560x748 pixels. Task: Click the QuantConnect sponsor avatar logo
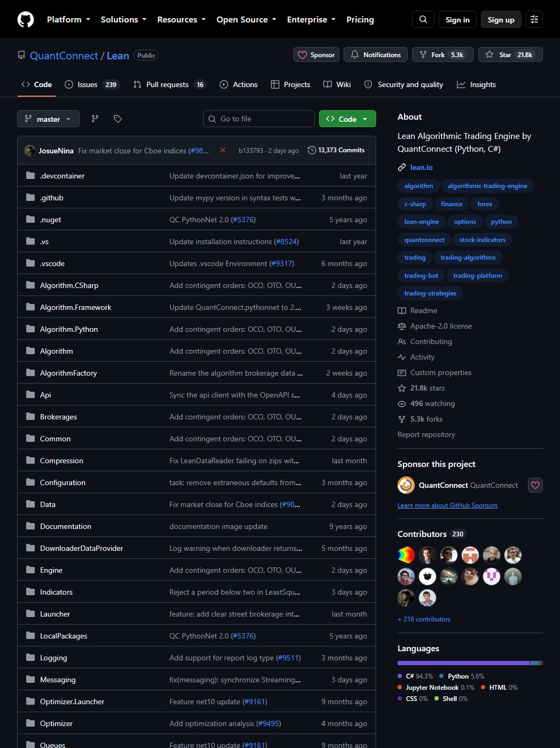[x=406, y=485]
